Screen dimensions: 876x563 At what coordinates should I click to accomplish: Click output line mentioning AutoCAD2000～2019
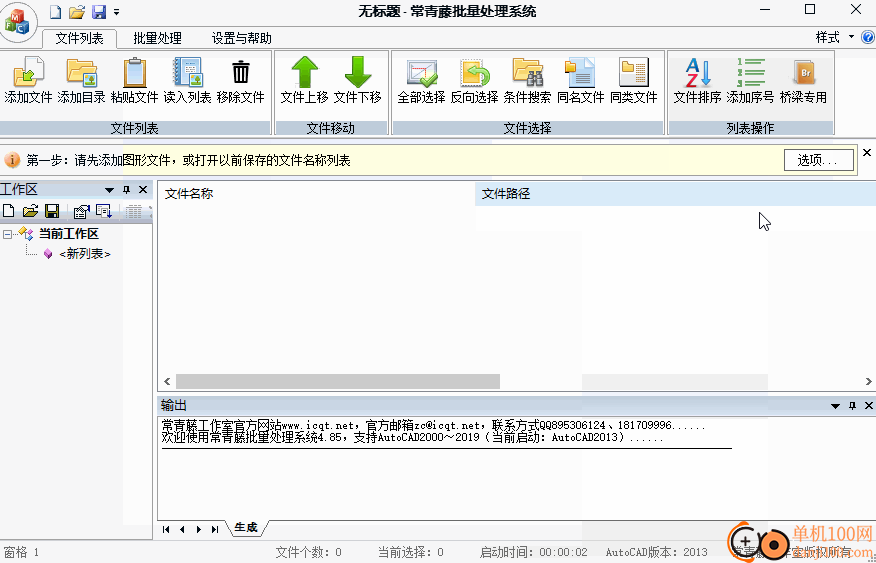(x=412, y=438)
